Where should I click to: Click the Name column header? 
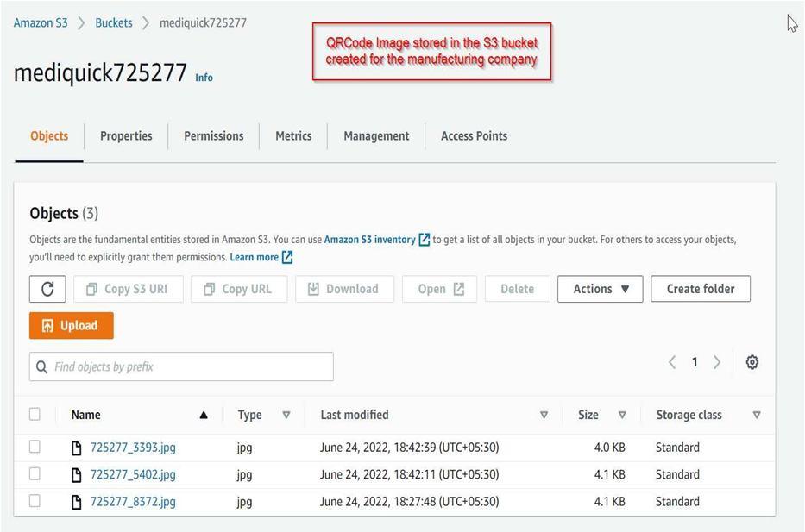85,415
